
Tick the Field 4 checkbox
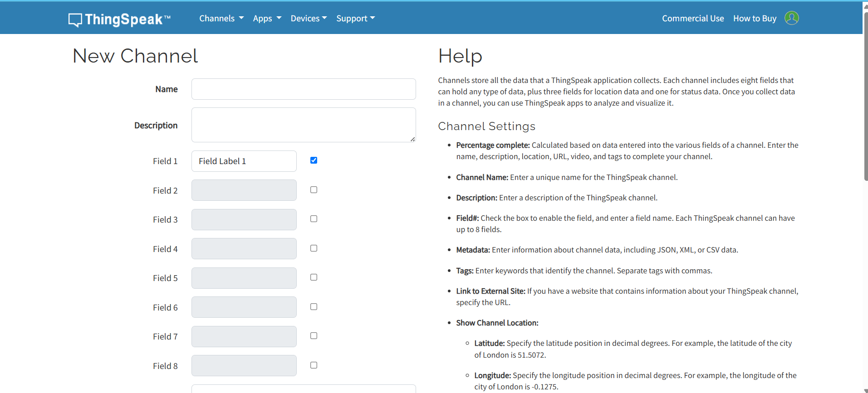[314, 248]
